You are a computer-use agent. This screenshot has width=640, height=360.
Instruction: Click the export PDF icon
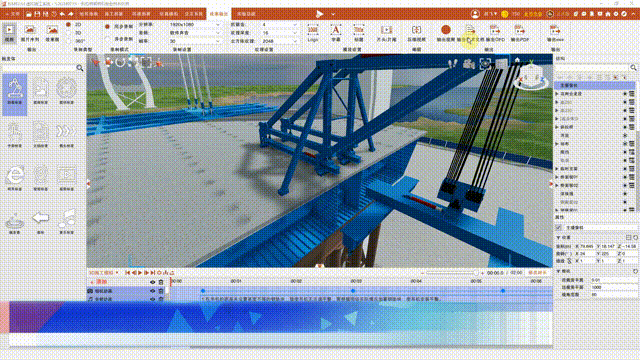(520, 33)
